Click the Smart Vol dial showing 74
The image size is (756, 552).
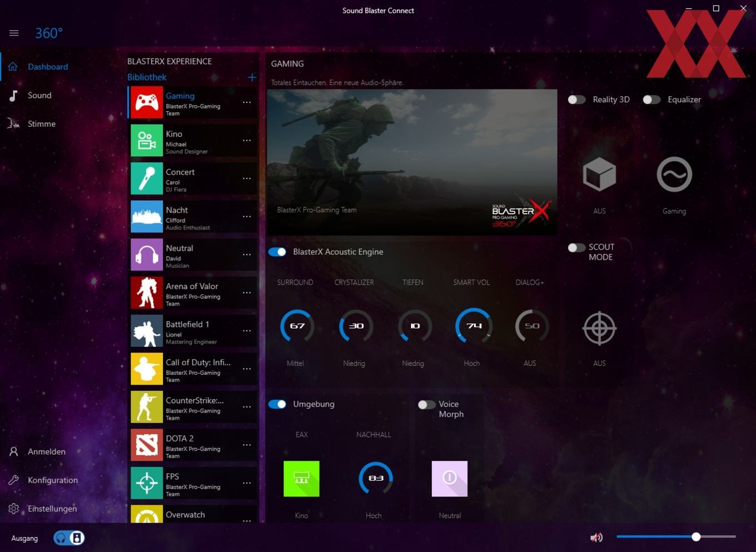pos(474,326)
